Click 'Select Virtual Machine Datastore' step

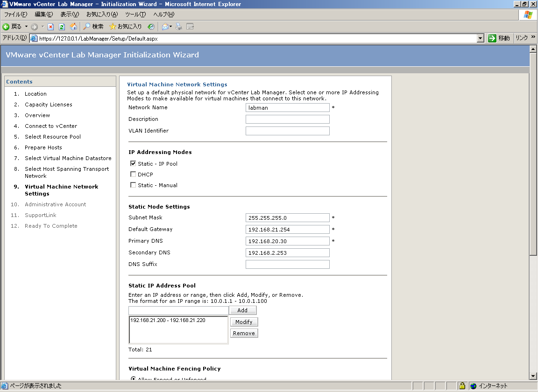[x=68, y=158]
